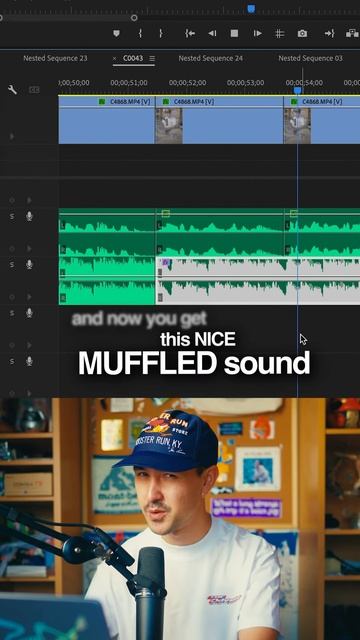Solo the fourth audio track
The height and width of the screenshot is (640, 360).
[12, 361]
